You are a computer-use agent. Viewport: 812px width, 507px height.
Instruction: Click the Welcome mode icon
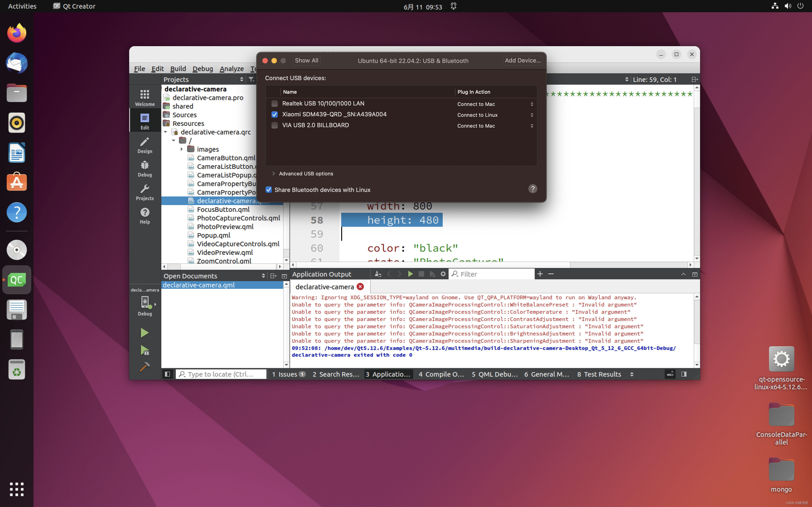point(145,98)
